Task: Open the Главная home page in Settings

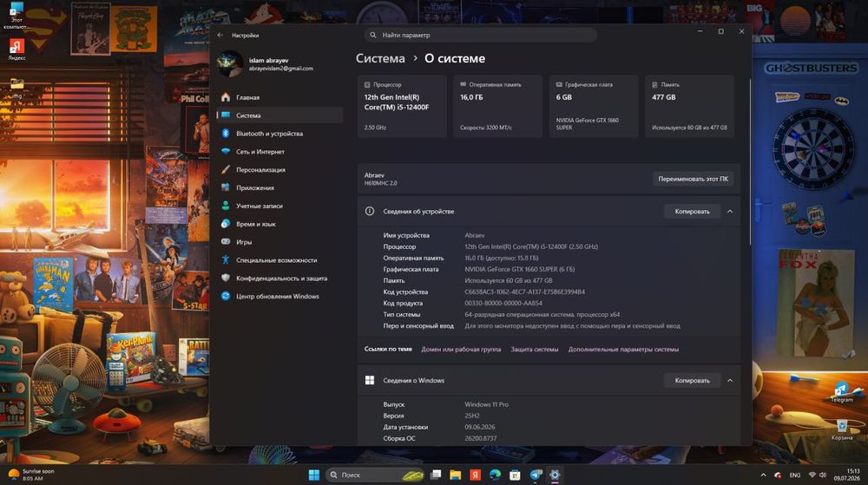Action: (279, 97)
